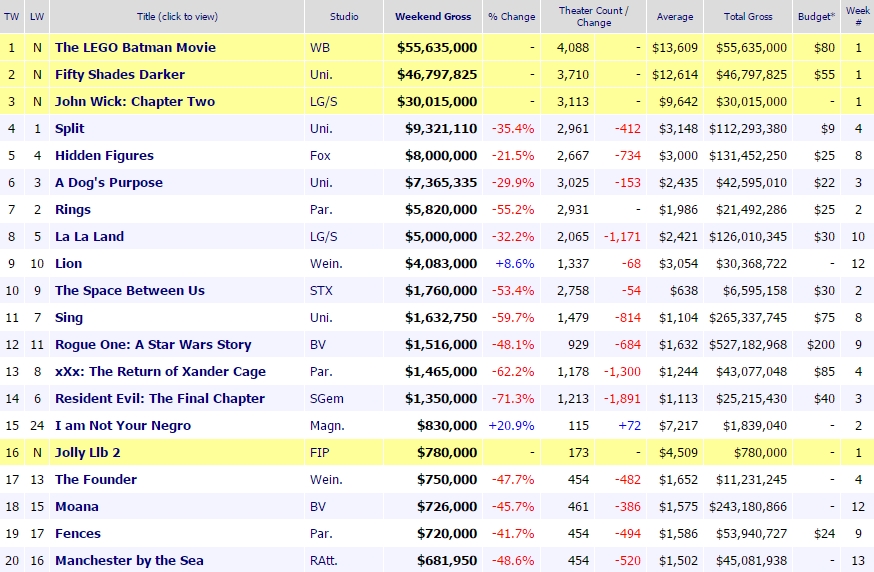This screenshot has height=572, width=874.
Task: Open Magn. studio link
Action: [x=327, y=426]
